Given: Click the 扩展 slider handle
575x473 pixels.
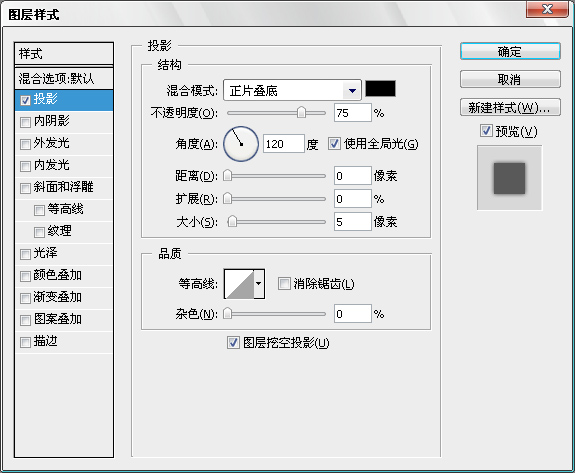Looking at the screenshot, I should [x=228, y=199].
